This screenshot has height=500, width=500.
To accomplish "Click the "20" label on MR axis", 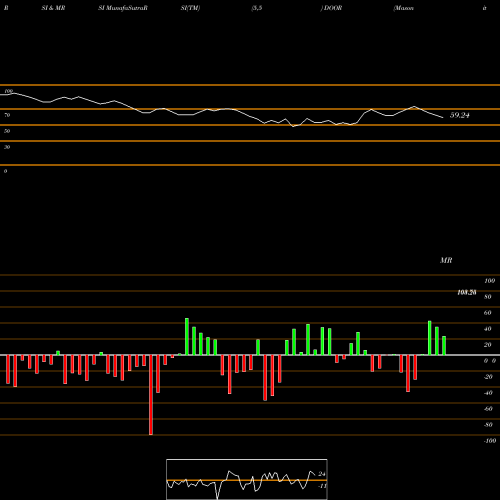I will [x=488, y=345].
